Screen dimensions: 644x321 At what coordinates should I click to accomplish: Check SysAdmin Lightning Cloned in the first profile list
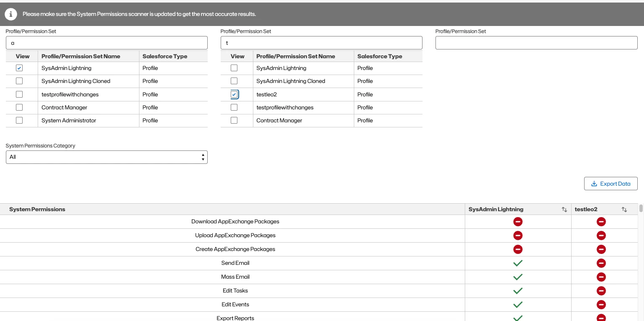pos(19,81)
